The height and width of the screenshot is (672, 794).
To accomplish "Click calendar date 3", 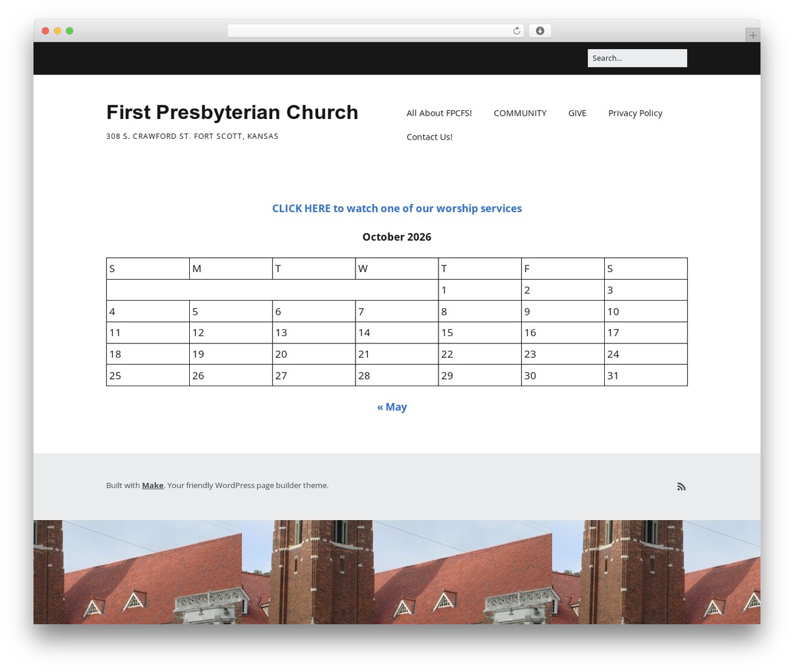I will (646, 290).
